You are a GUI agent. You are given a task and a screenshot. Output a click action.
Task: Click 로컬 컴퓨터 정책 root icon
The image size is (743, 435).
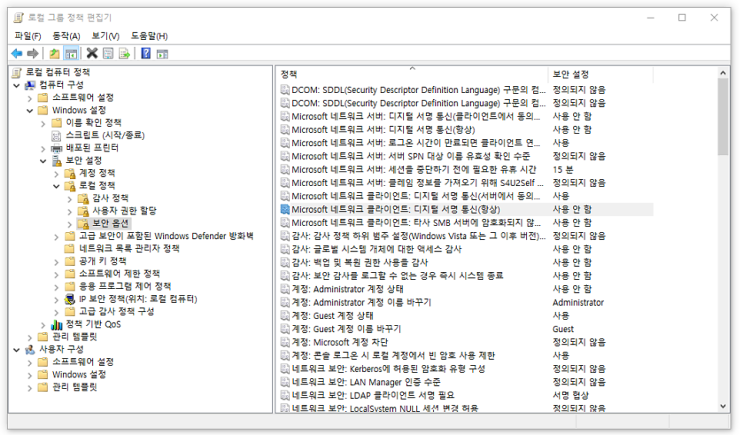click(17, 72)
